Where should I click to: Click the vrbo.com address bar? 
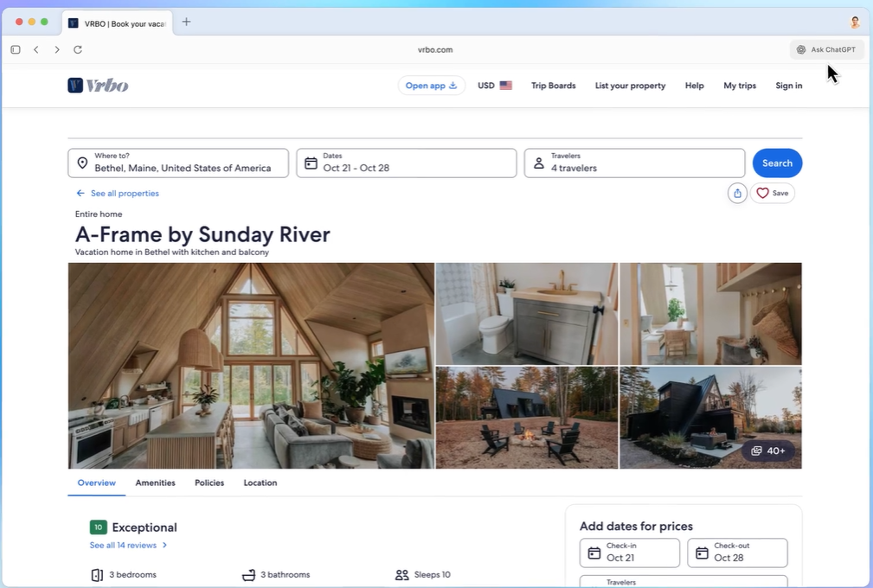point(435,49)
